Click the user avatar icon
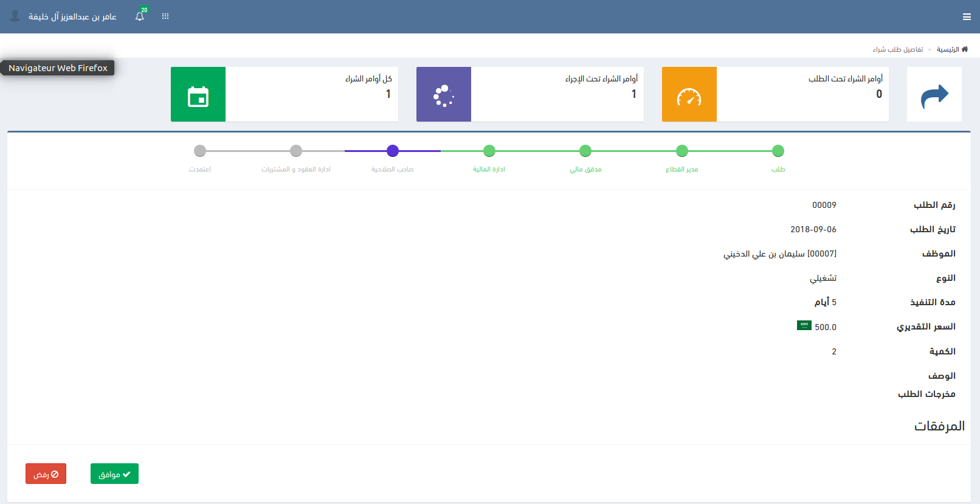 tap(15, 16)
